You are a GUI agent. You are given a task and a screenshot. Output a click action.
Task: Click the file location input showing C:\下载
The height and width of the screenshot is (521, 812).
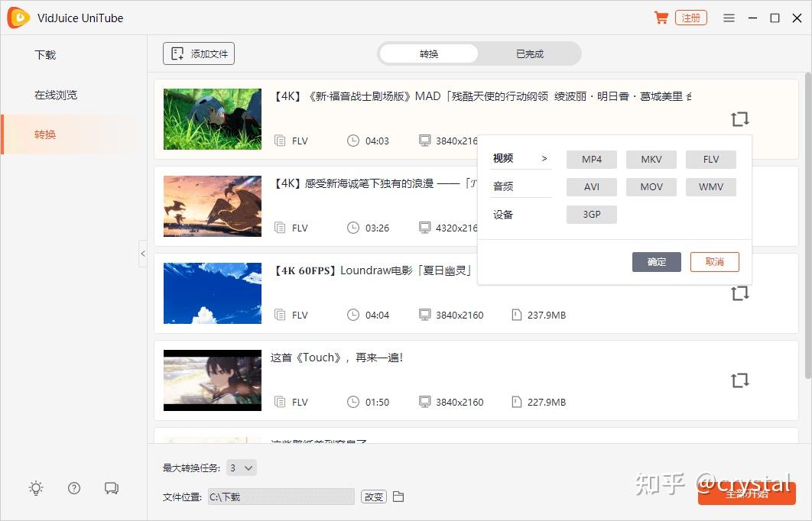pos(281,496)
